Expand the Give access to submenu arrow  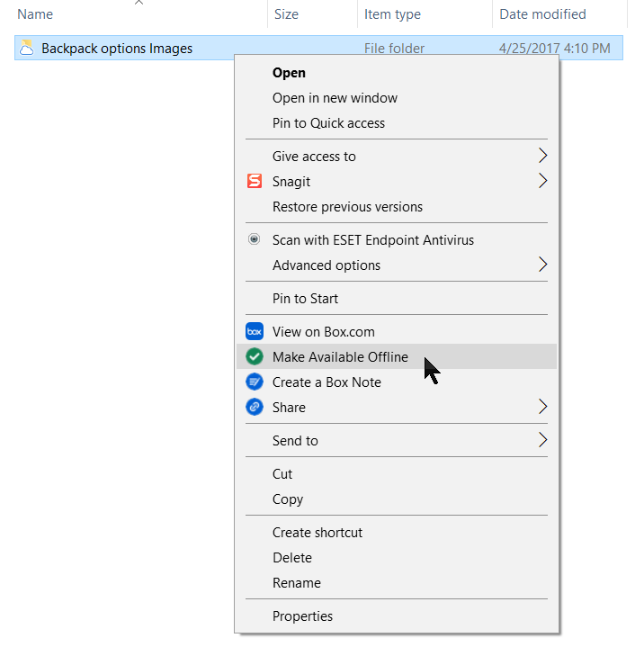click(542, 157)
